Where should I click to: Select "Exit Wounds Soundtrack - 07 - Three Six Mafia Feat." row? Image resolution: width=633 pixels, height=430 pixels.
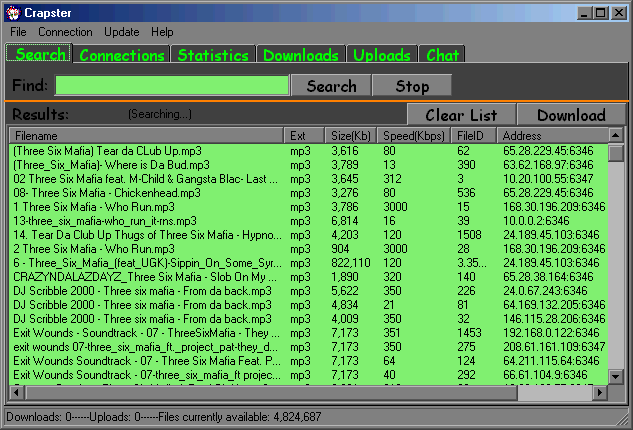click(308, 361)
